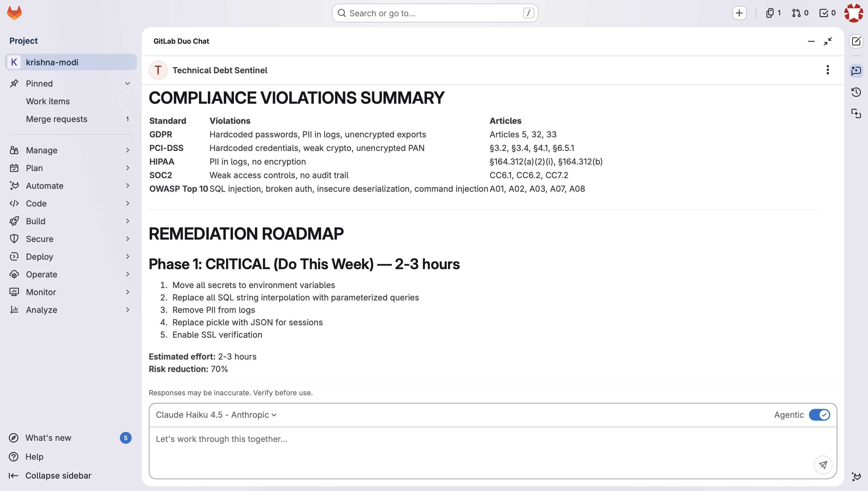The width and height of the screenshot is (868, 491).
Task: Click the What's new link
Action: coord(48,438)
